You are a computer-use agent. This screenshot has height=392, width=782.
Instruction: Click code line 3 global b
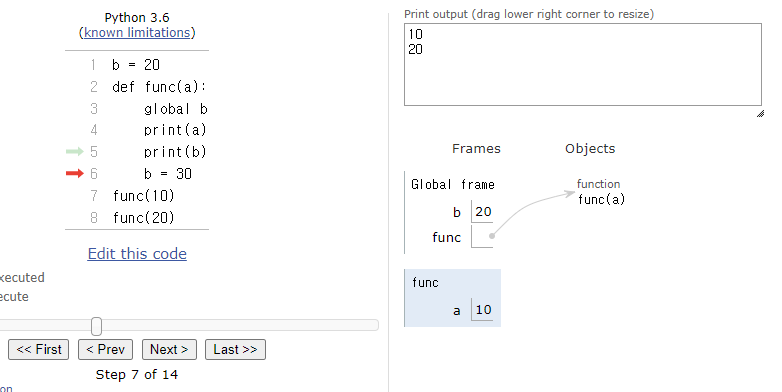[x=176, y=109]
